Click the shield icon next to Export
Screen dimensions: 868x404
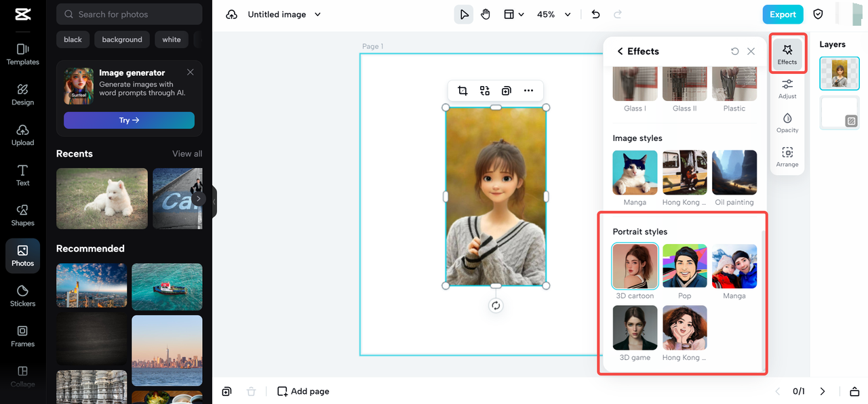pos(818,14)
